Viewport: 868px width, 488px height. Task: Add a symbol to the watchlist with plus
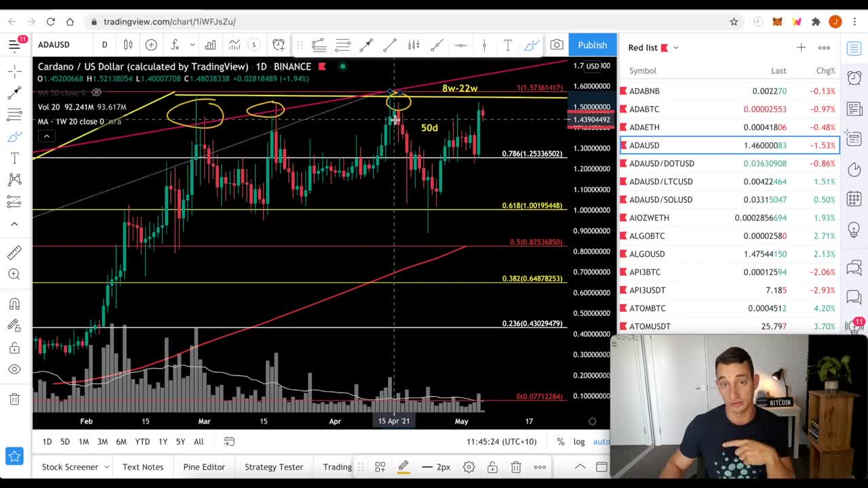[801, 47]
